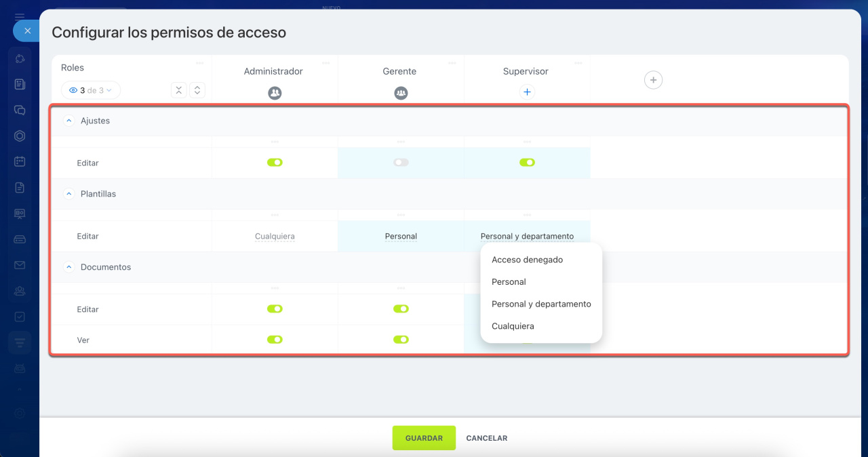The height and width of the screenshot is (457, 868).
Task: Toggle Documentos Editar for Administrador
Action: tap(275, 309)
